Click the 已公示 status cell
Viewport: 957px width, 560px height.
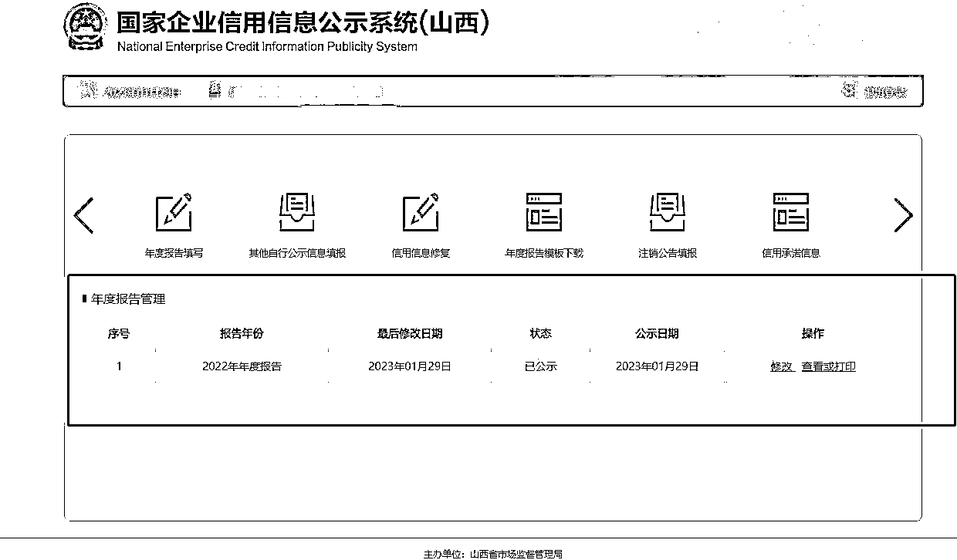click(540, 366)
